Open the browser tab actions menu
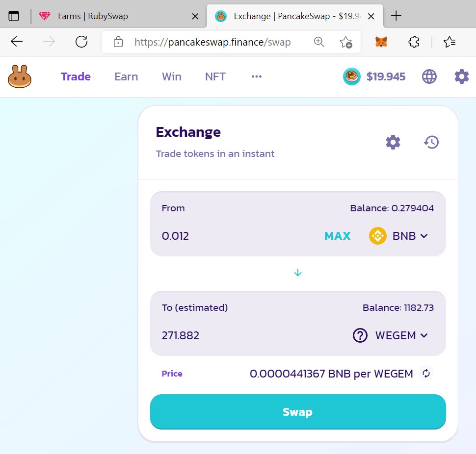The image size is (476, 454). (x=14, y=16)
